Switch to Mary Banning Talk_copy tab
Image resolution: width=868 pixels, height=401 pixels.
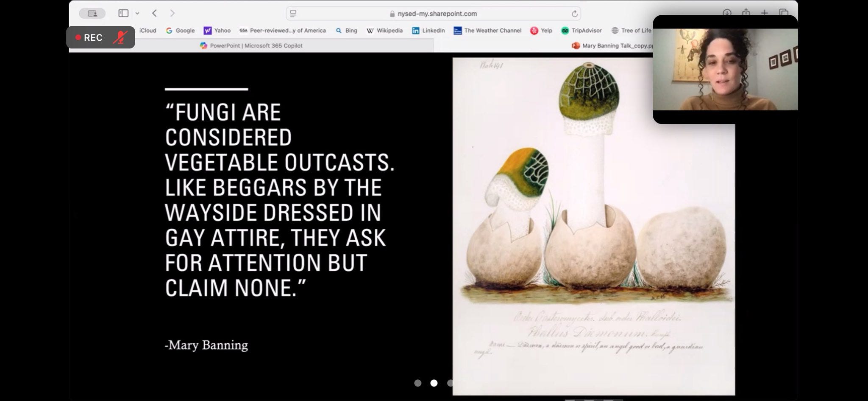click(612, 45)
